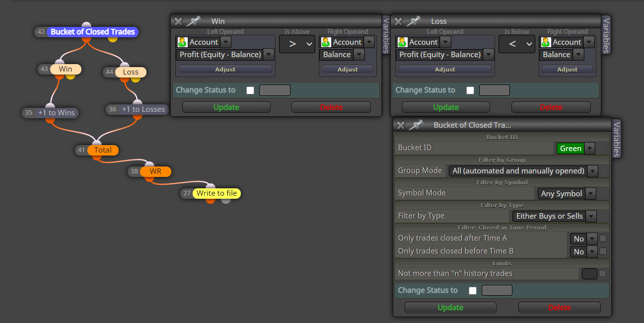Click the yellow output dot of Win node
This screenshot has height=323, width=644.
coord(71,76)
